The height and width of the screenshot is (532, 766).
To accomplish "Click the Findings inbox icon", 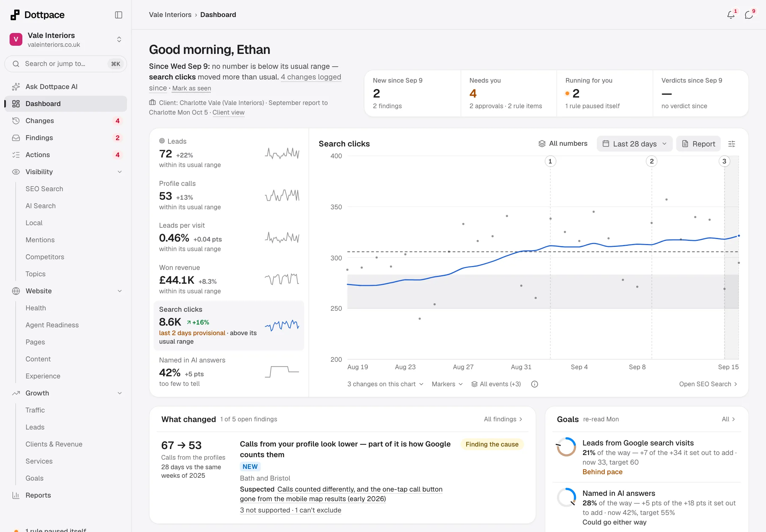I will coord(16,138).
